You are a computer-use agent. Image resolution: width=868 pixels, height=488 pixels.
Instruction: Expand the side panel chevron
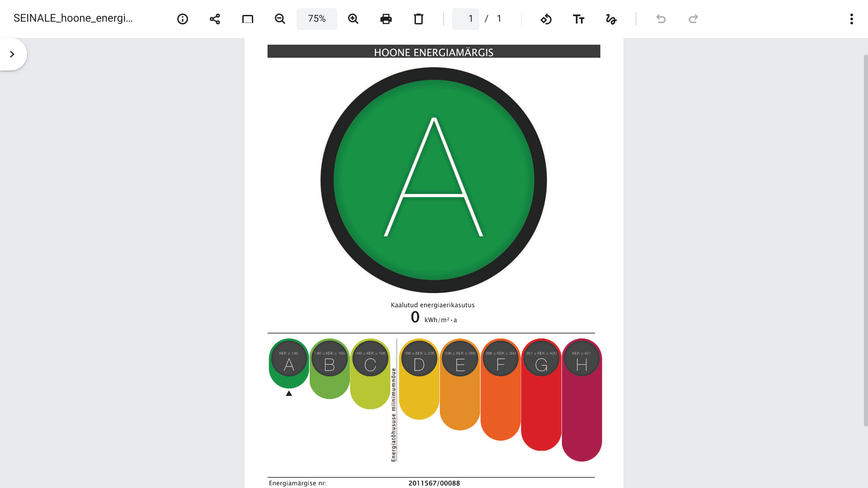pos(12,54)
